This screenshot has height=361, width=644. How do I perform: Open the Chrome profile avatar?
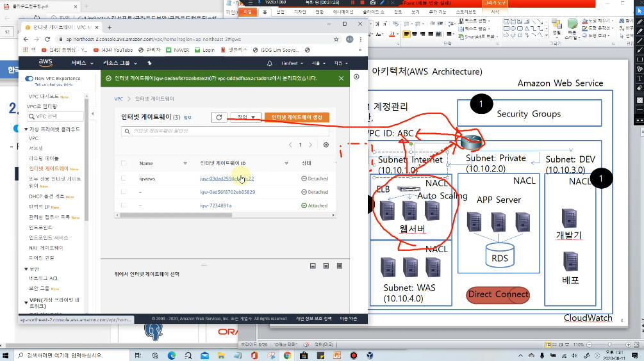pos(349,40)
